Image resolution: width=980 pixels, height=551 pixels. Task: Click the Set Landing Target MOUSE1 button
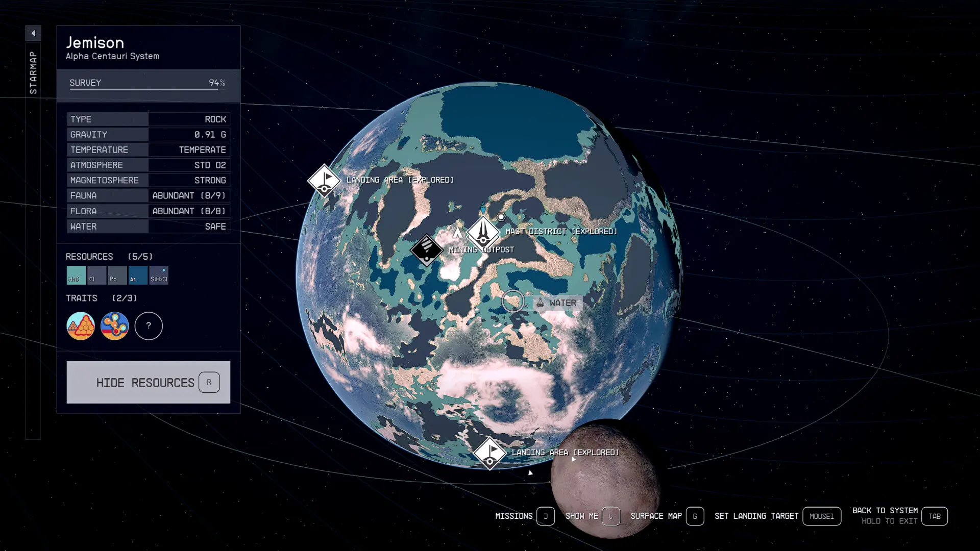point(822,516)
